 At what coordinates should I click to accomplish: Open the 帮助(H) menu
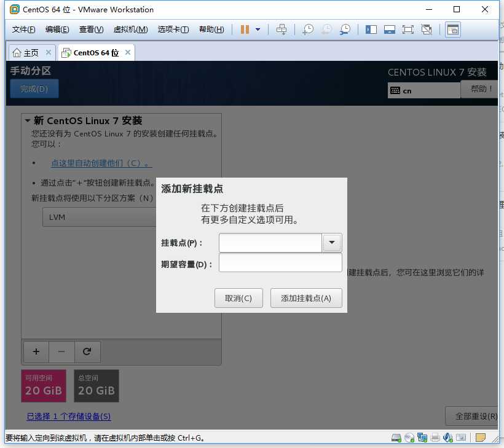click(211, 29)
